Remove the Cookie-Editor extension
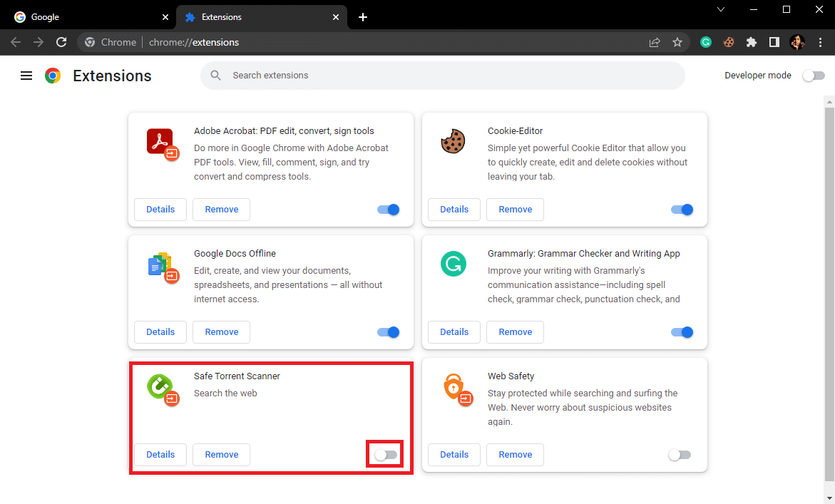The image size is (835, 504). pos(515,210)
